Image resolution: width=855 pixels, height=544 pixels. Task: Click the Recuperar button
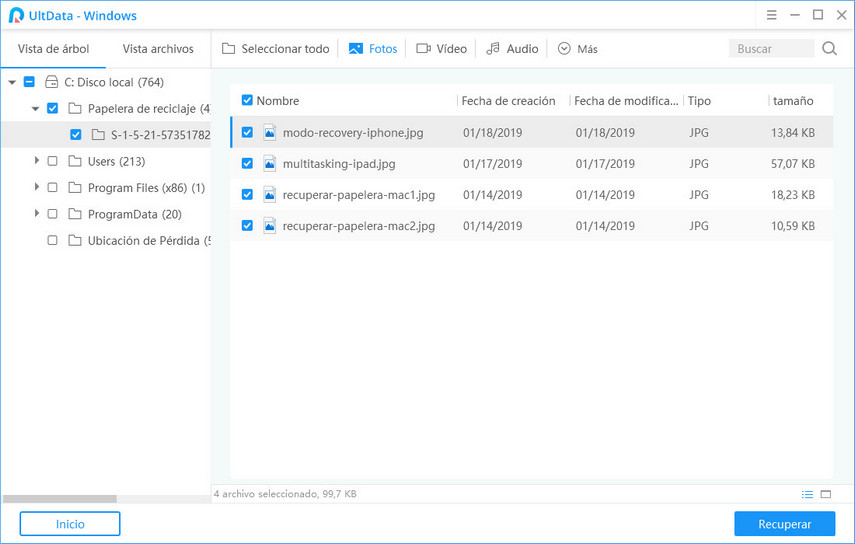tap(785, 524)
